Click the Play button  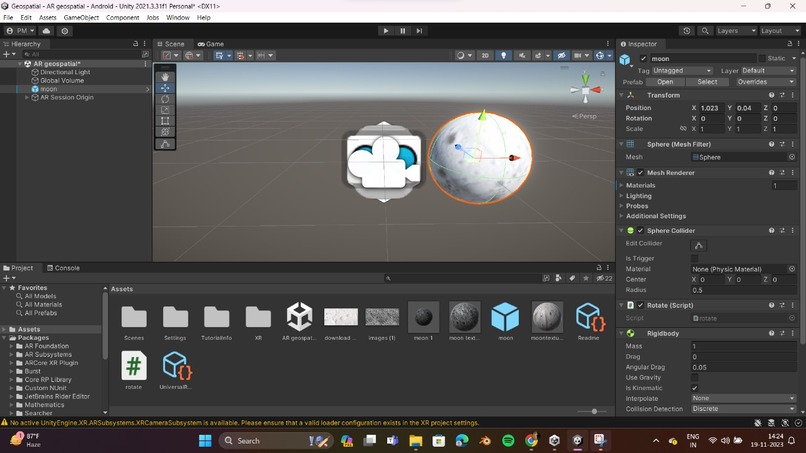[x=386, y=31]
